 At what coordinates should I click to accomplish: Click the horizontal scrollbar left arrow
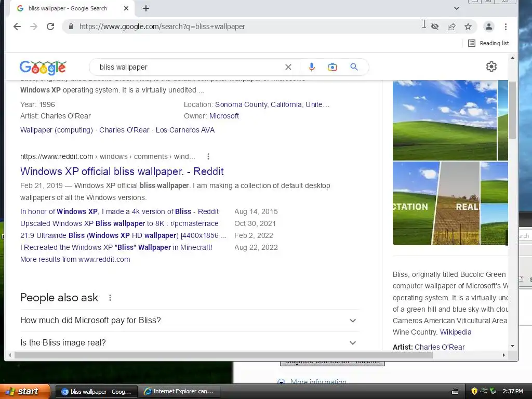pos(10,355)
